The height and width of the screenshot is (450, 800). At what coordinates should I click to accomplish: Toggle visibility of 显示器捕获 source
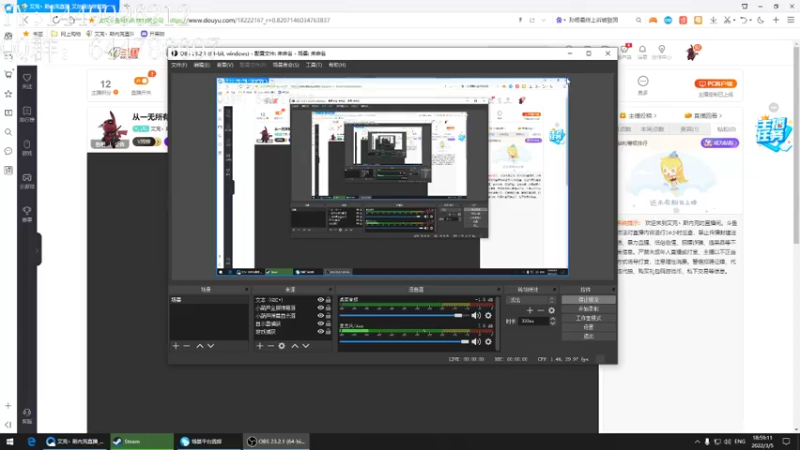tap(320, 323)
